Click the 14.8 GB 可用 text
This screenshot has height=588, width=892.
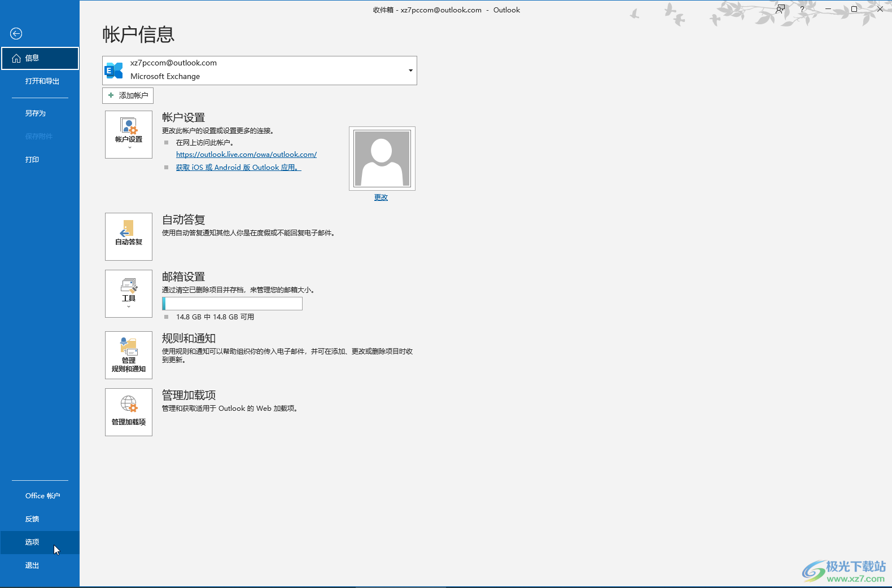click(215, 317)
